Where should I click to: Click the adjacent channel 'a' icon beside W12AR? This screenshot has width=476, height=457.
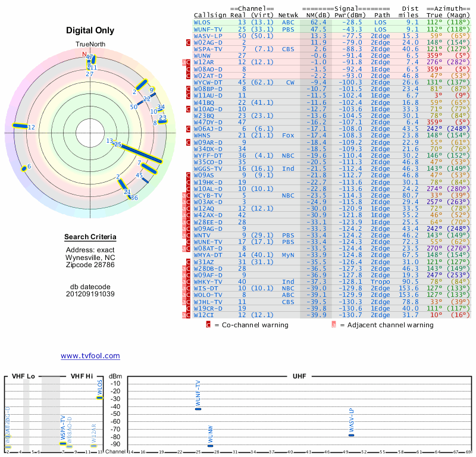pos(184,62)
